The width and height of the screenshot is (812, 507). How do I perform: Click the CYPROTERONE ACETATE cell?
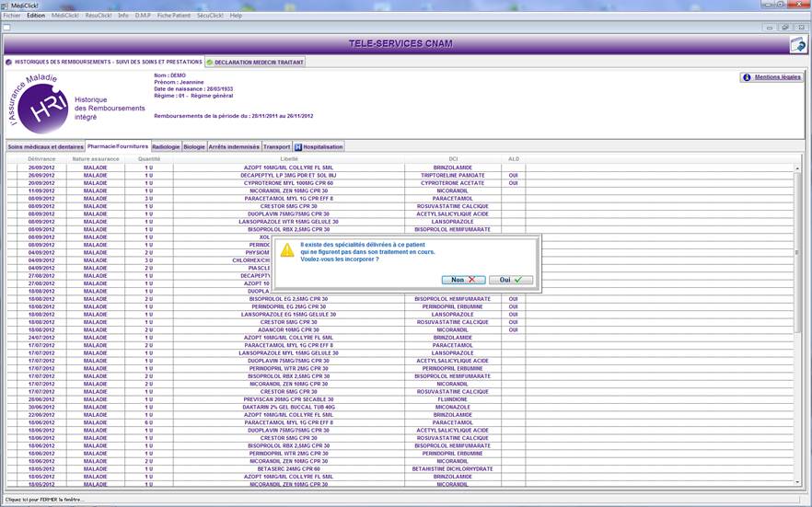click(453, 183)
